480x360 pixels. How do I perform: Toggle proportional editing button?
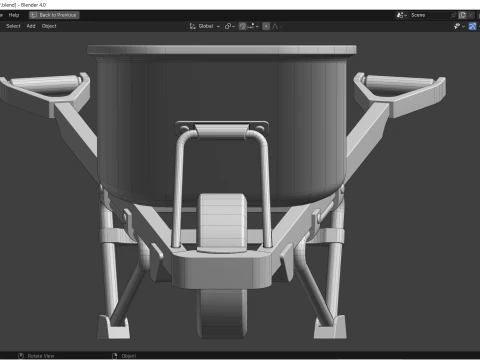[x=266, y=26]
